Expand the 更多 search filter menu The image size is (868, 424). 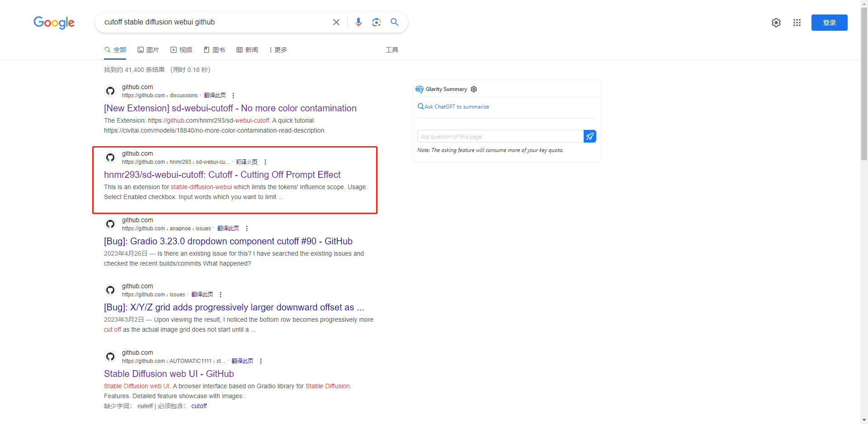(278, 50)
